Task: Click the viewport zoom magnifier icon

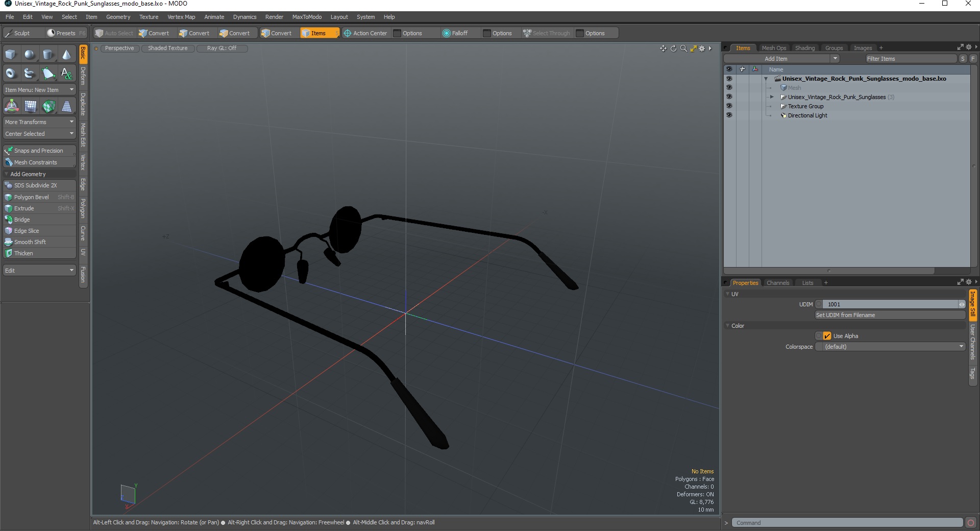Action: tap(683, 49)
